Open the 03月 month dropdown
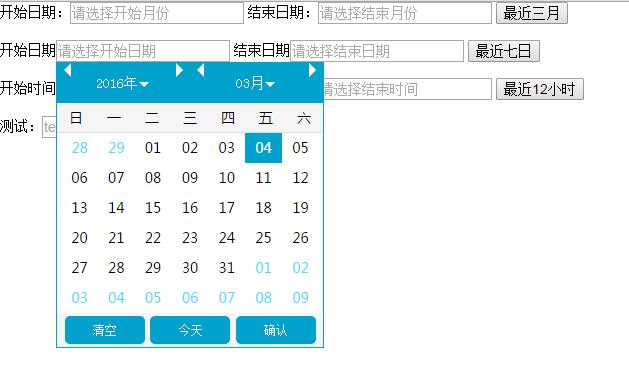 pyautogui.click(x=255, y=83)
